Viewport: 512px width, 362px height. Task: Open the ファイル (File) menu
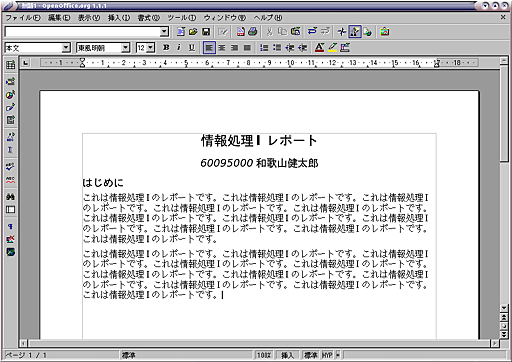click(23, 18)
